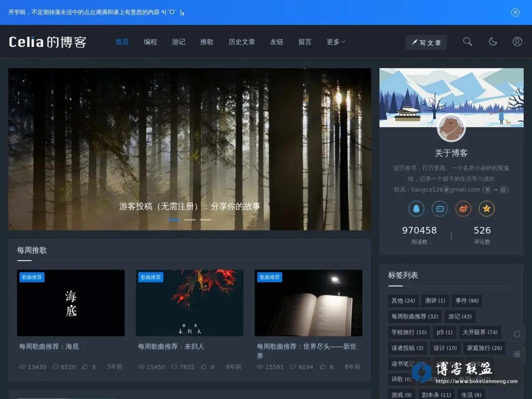Click the Bilibili TV icon

pos(440,209)
